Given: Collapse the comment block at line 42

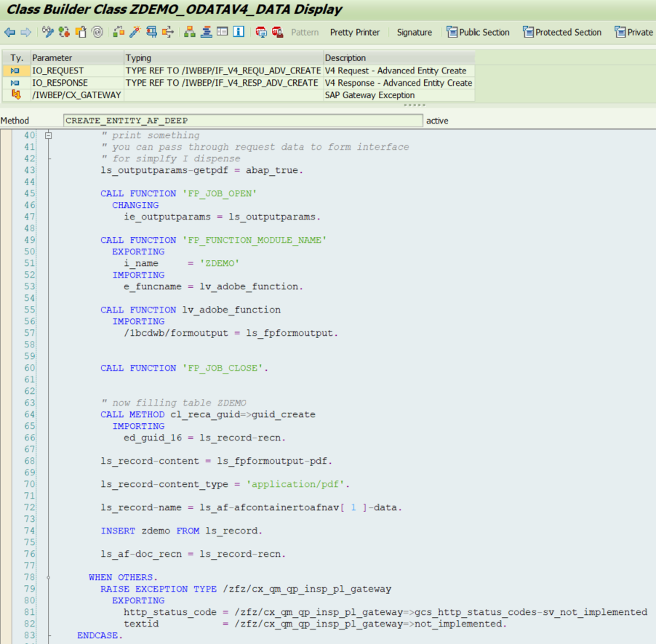Looking at the screenshot, I should pos(48,158).
